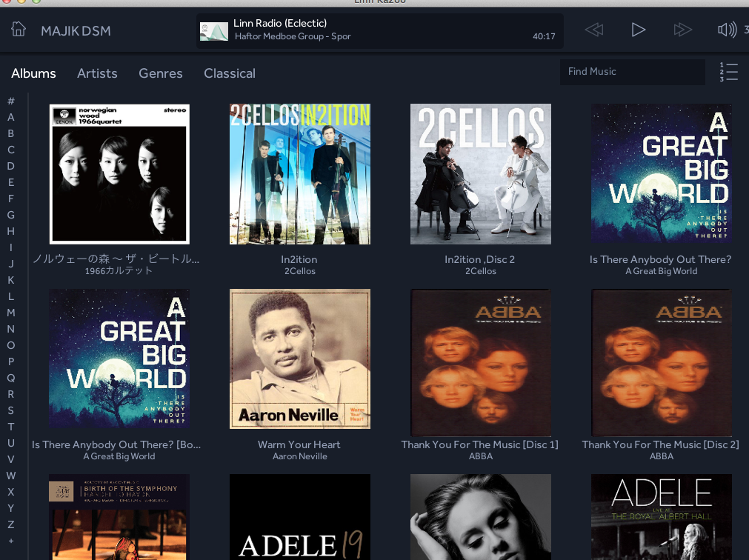Click the 'Warm Your Heart' album title

point(299,445)
